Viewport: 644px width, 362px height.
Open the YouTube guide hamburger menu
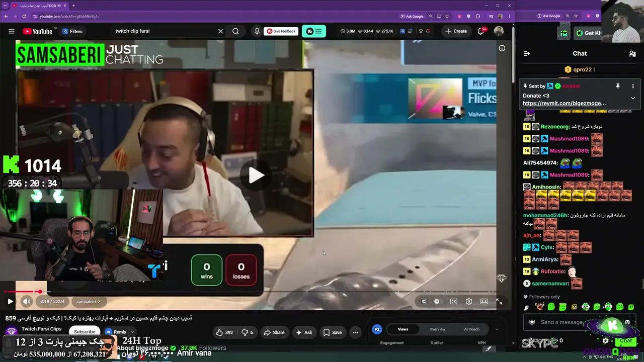coord(11,31)
